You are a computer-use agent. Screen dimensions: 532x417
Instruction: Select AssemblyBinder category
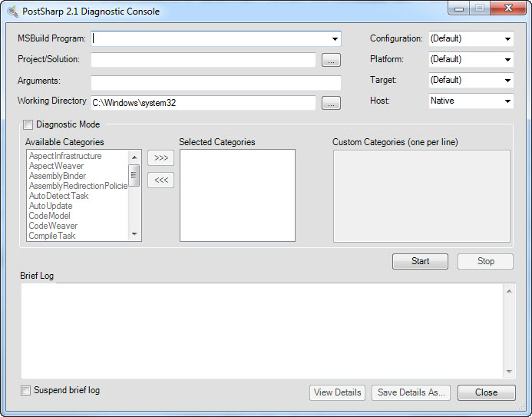point(58,176)
